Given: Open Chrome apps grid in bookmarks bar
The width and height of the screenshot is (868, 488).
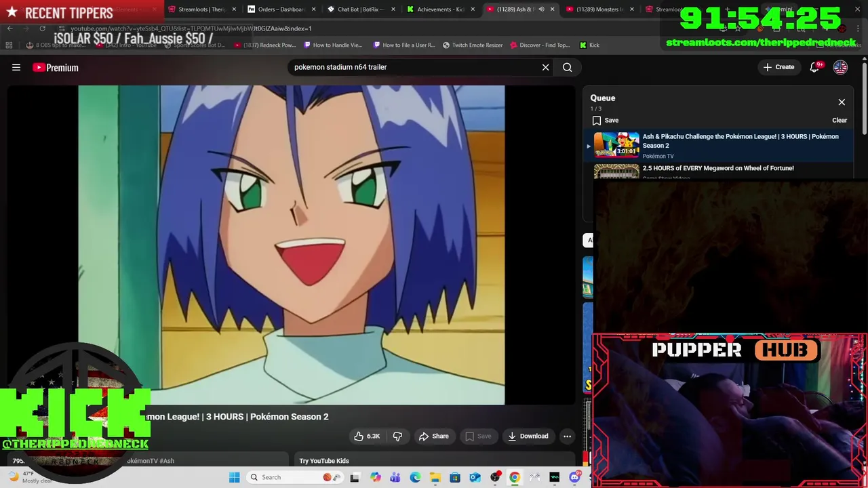Looking at the screenshot, I should click(x=9, y=45).
